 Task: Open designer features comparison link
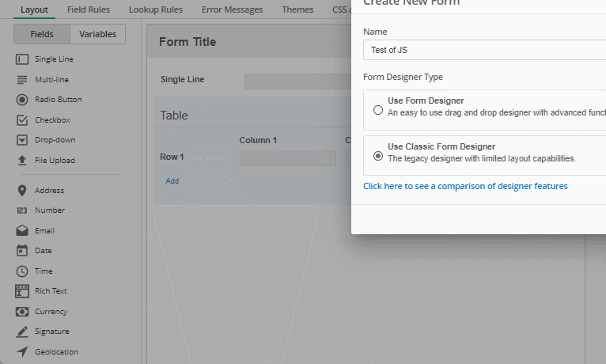click(x=465, y=186)
